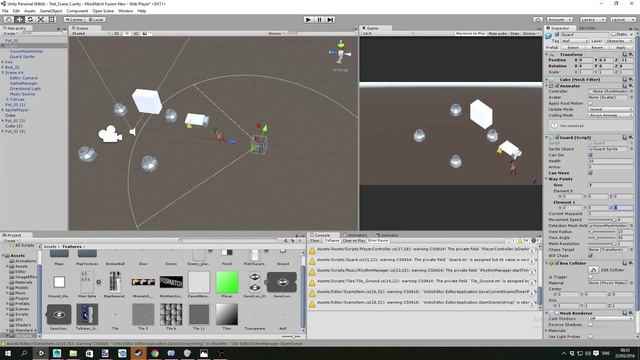Open the Update Mode dropdown
640x360 pixels.
[x=610, y=109]
